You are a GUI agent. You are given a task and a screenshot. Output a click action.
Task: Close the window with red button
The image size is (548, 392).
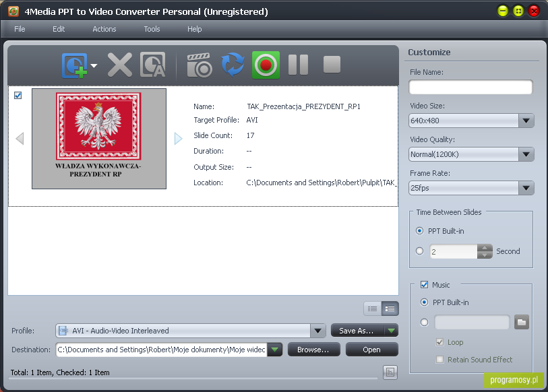pyautogui.click(x=534, y=11)
